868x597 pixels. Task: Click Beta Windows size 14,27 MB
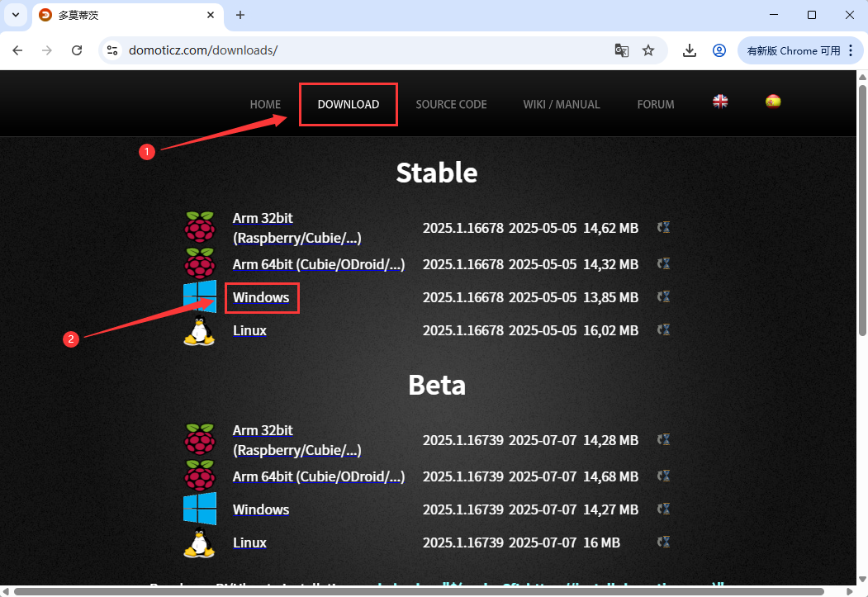pos(610,510)
